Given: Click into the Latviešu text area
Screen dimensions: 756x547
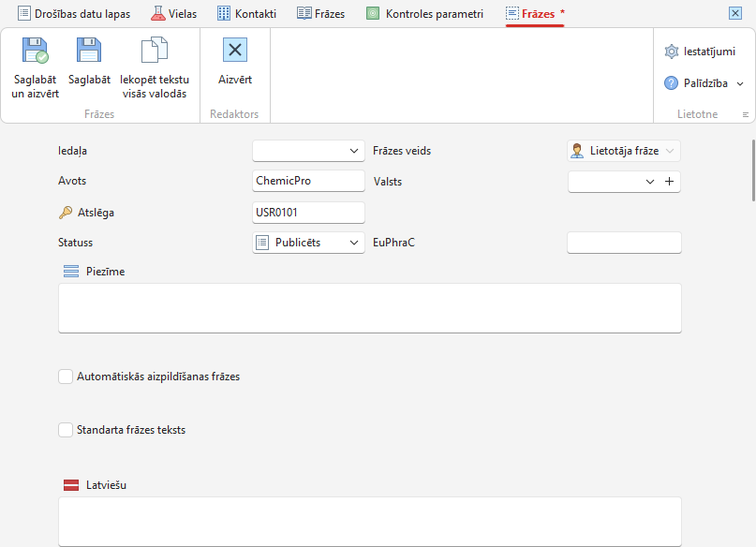Looking at the screenshot, I should [370, 522].
